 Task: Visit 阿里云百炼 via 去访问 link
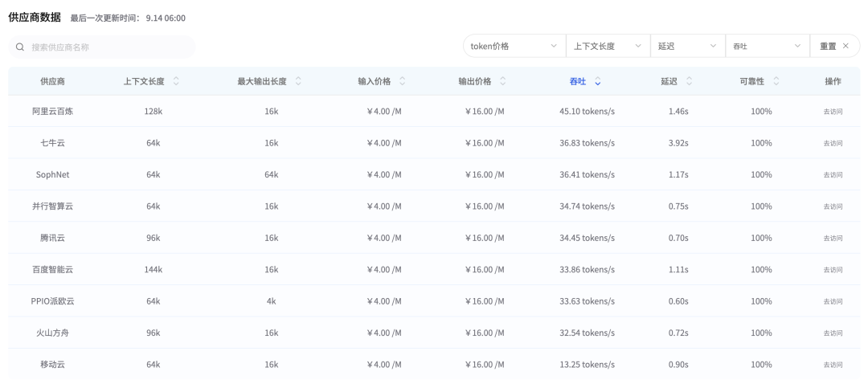point(833,111)
